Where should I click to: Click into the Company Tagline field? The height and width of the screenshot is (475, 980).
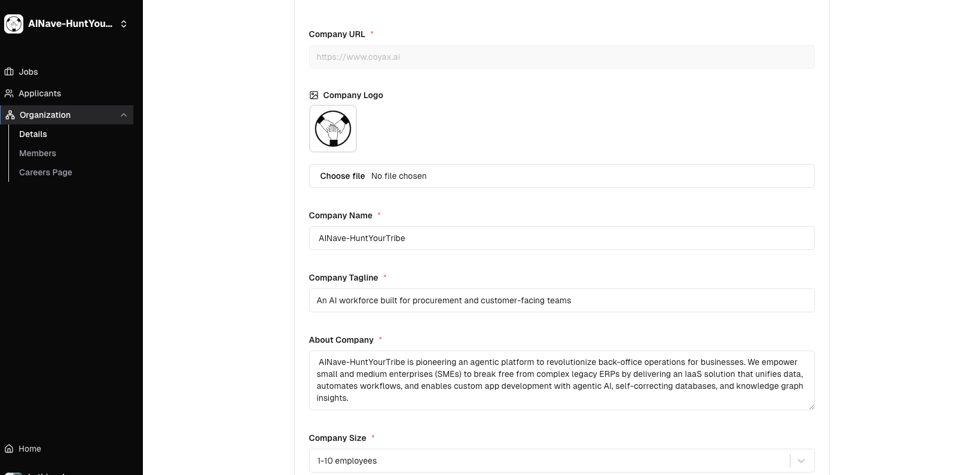pyautogui.click(x=561, y=300)
